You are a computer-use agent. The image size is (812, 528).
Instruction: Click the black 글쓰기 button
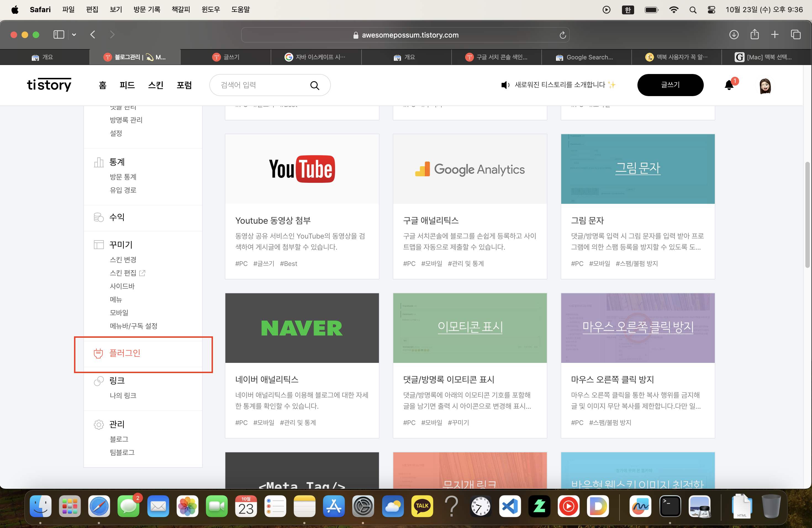670,85
